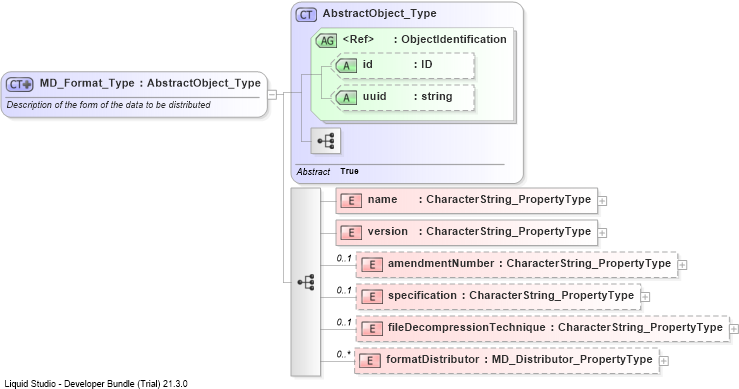Click the description 'Description of the form of the data'
Screen dimensions: 739x389
click(108, 105)
